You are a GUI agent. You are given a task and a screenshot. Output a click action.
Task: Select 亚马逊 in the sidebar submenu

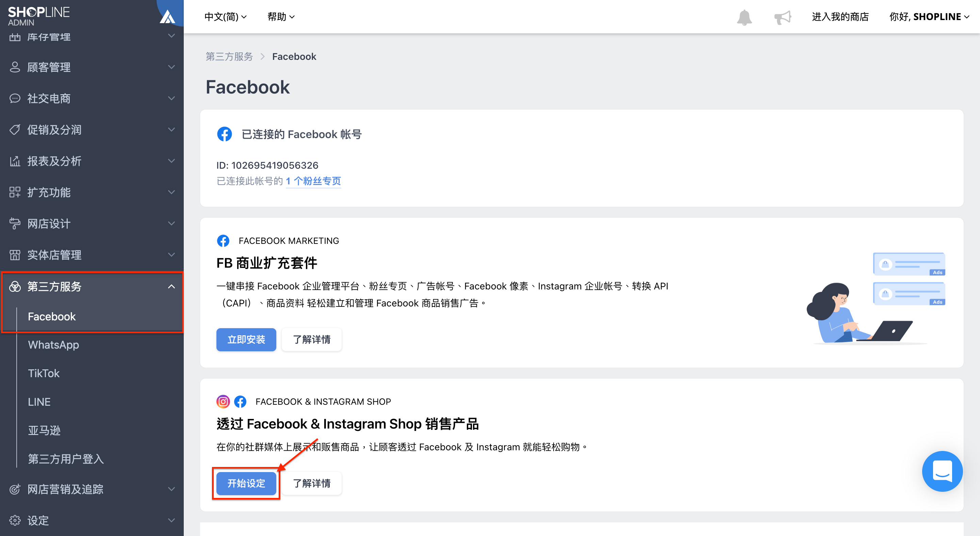coord(44,430)
